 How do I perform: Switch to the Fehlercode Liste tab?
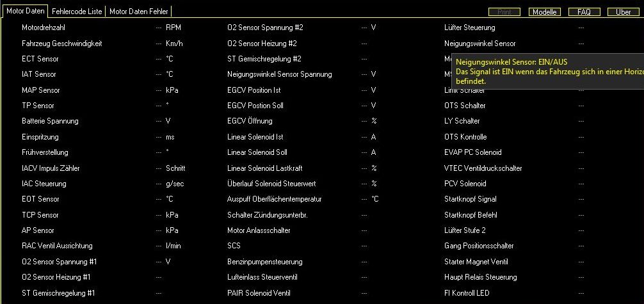77,12
